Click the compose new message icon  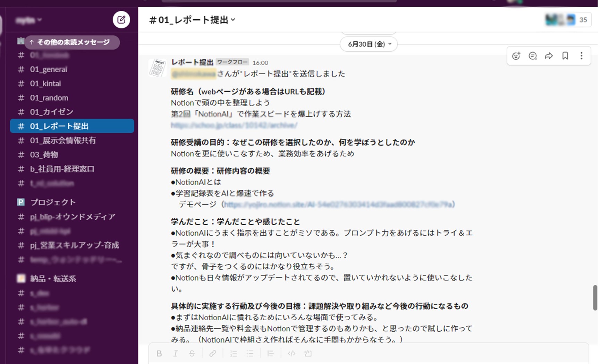pyautogui.click(x=121, y=20)
